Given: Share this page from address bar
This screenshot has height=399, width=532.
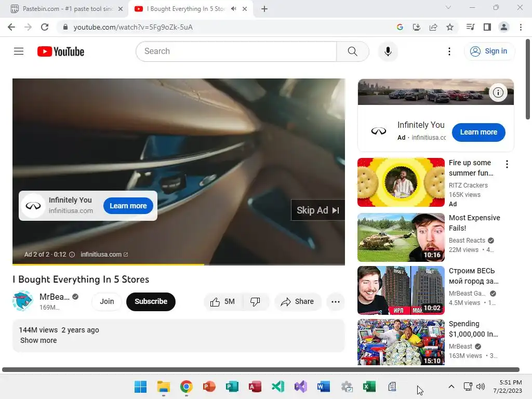Looking at the screenshot, I should pyautogui.click(x=433, y=27).
